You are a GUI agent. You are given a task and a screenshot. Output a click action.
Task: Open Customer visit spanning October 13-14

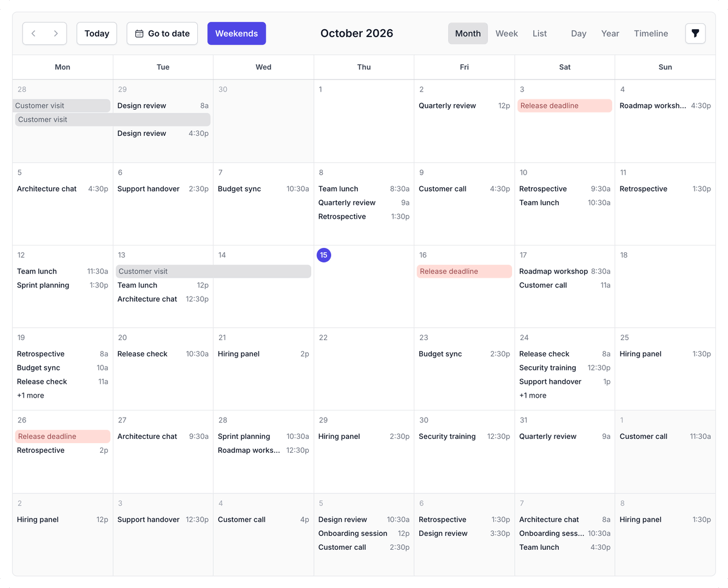tap(214, 271)
